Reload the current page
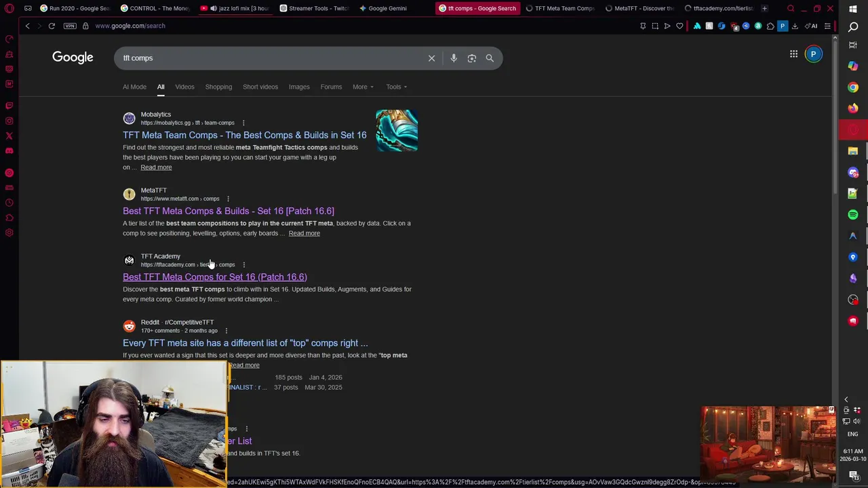Image resolution: width=868 pixels, height=488 pixels. coord(52,26)
